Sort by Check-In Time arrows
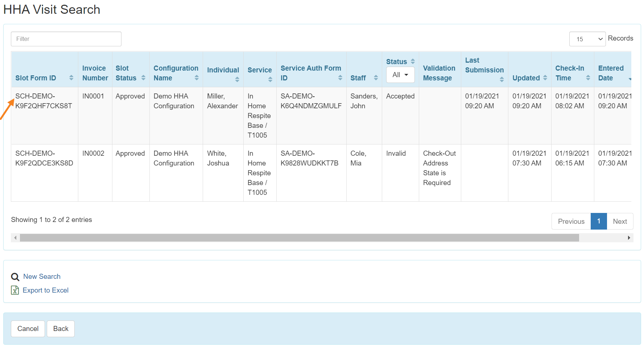Screen dimensions: 644x348 588,78
